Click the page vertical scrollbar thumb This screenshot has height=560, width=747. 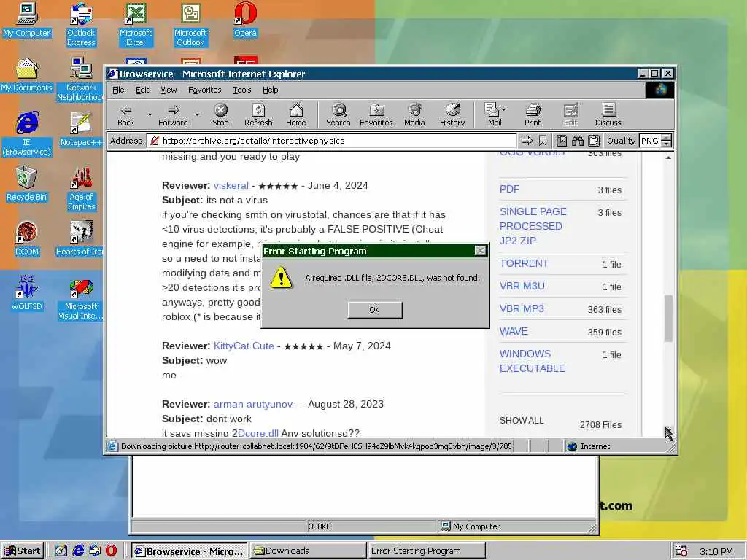668,318
